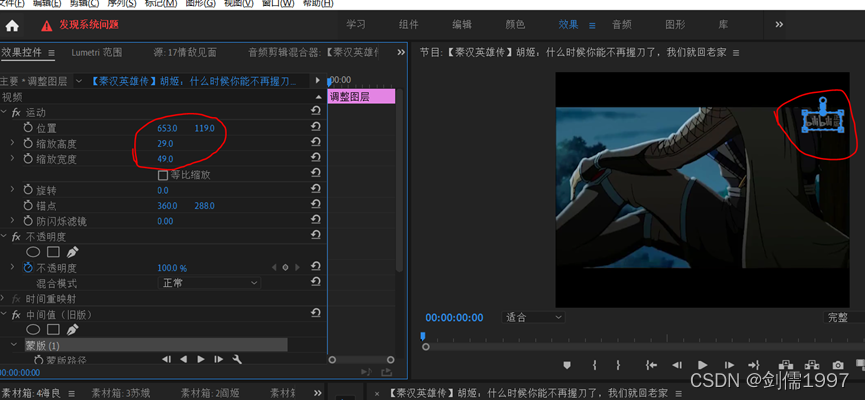The image size is (865, 400).
Task: Reset the 旋转 parameter
Action: [x=316, y=190]
